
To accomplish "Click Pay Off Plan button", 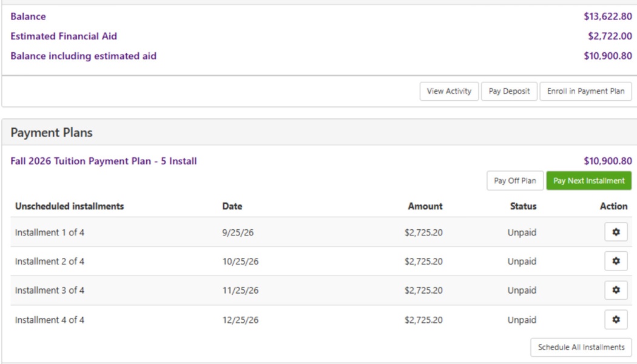I will (514, 181).
